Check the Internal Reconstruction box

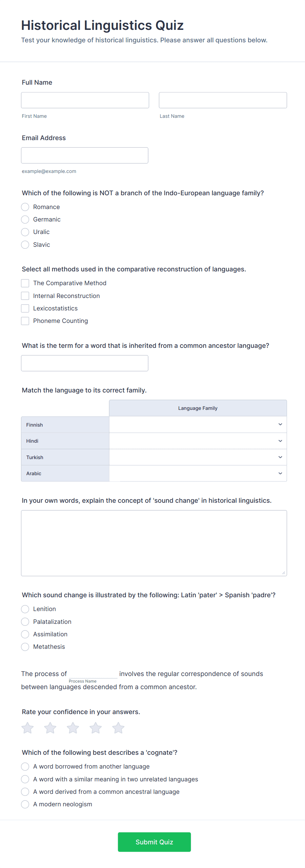(25, 296)
